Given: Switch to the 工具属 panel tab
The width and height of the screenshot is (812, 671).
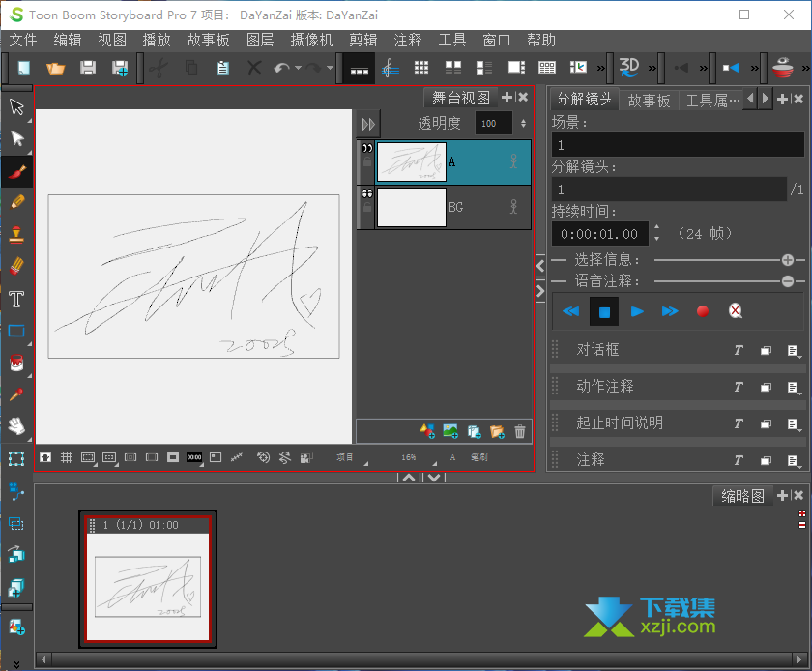Looking at the screenshot, I should coord(712,100).
